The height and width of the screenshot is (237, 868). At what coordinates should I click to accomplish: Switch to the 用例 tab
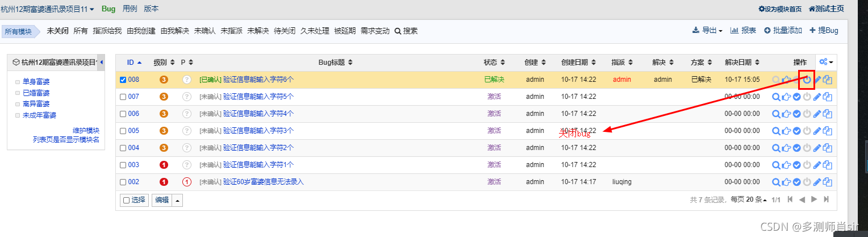coord(130,9)
